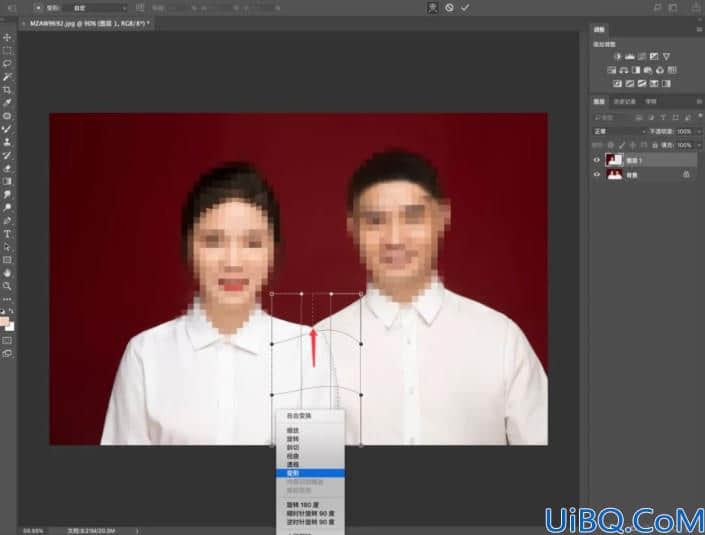Image resolution: width=705 pixels, height=535 pixels.
Task: Open the blend mode dropdown 正常
Action: click(x=619, y=131)
